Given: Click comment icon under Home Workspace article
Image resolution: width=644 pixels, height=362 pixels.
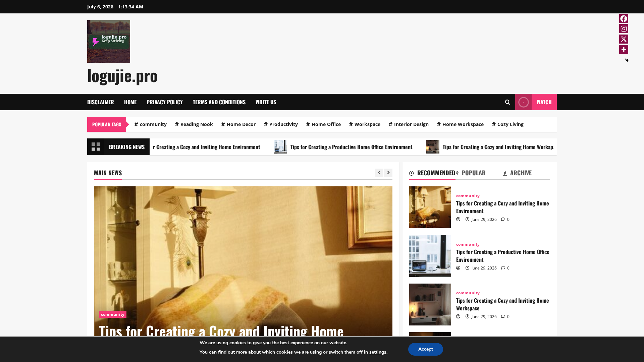Looking at the screenshot, I should [x=503, y=316].
